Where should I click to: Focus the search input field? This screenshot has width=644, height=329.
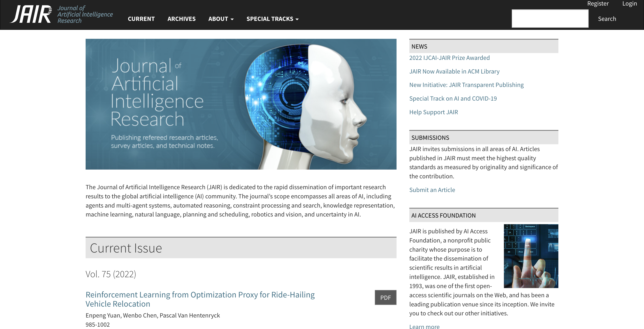pyautogui.click(x=550, y=19)
